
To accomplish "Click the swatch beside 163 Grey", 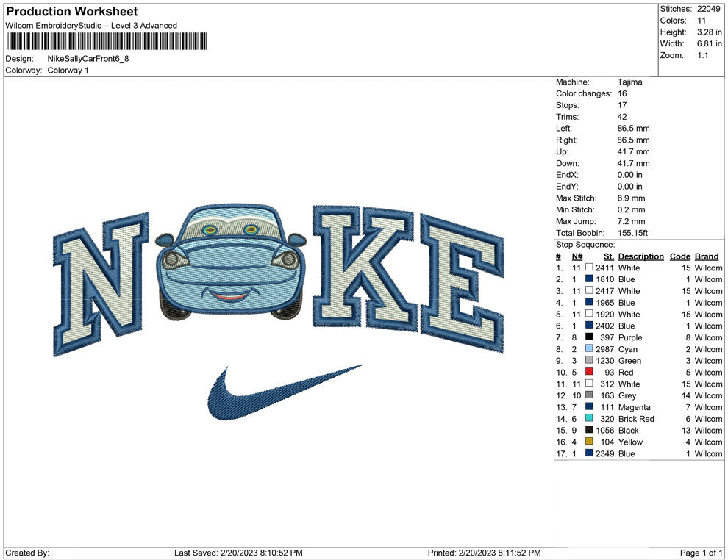I will tap(589, 395).
